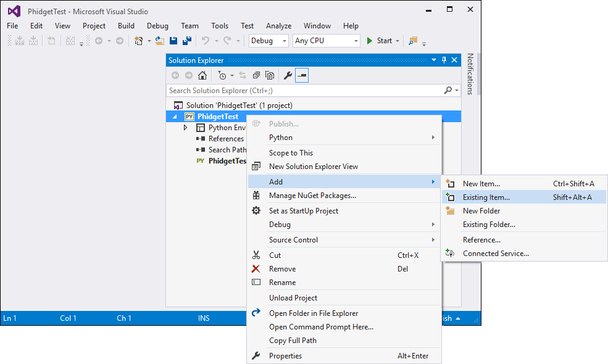Open the Undo history dropdown arrow

click(x=217, y=41)
